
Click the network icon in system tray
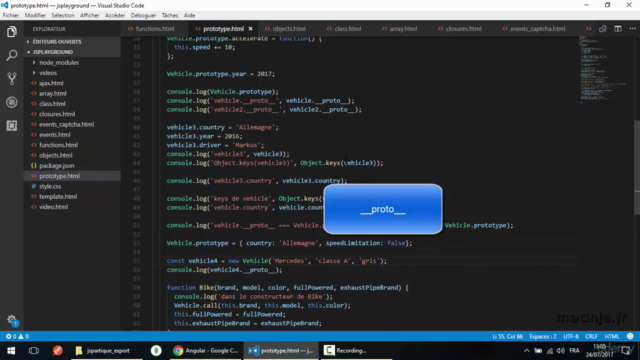click(x=549, y=351)
